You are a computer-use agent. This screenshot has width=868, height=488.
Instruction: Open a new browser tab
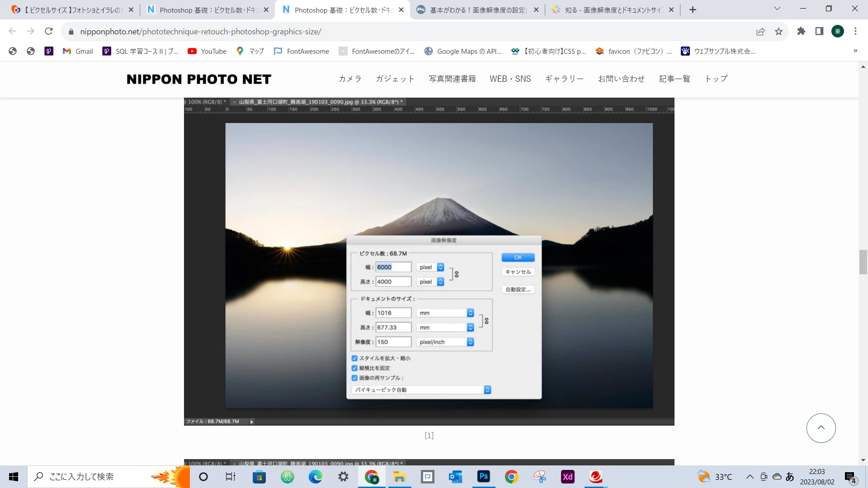click(693, 9)
